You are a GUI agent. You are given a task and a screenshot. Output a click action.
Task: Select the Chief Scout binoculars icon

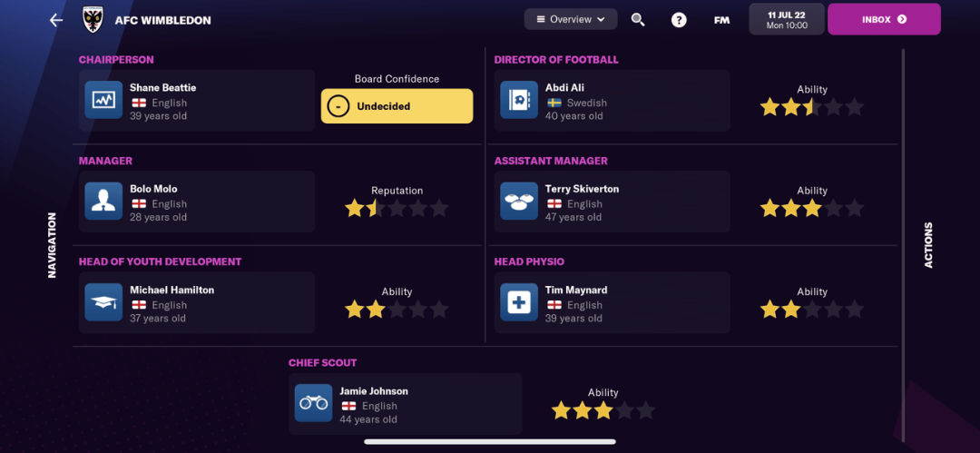[314, 403]
